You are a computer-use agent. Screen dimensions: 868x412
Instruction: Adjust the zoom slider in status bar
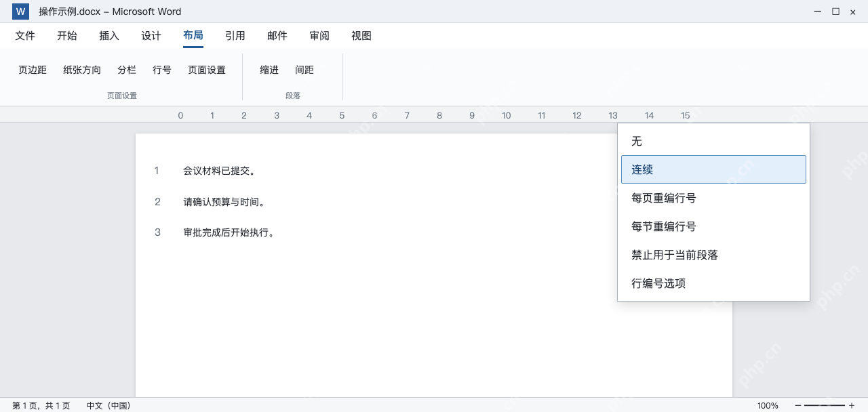click(825, 405)
